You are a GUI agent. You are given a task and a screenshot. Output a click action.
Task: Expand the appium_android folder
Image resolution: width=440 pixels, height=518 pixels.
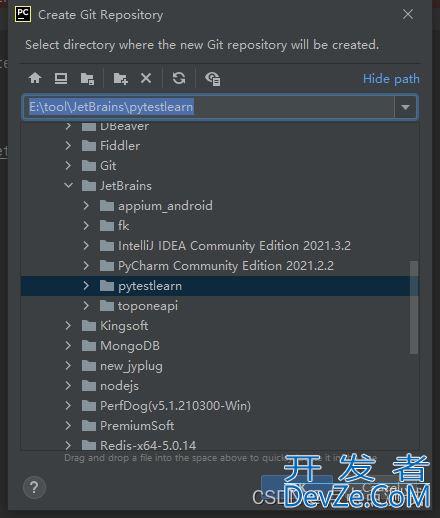click(86, 206)
